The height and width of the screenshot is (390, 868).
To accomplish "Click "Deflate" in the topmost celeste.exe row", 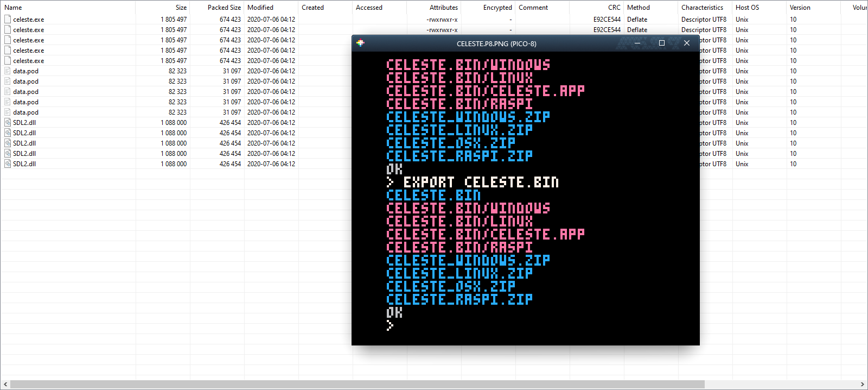I will tap(637, 20).
